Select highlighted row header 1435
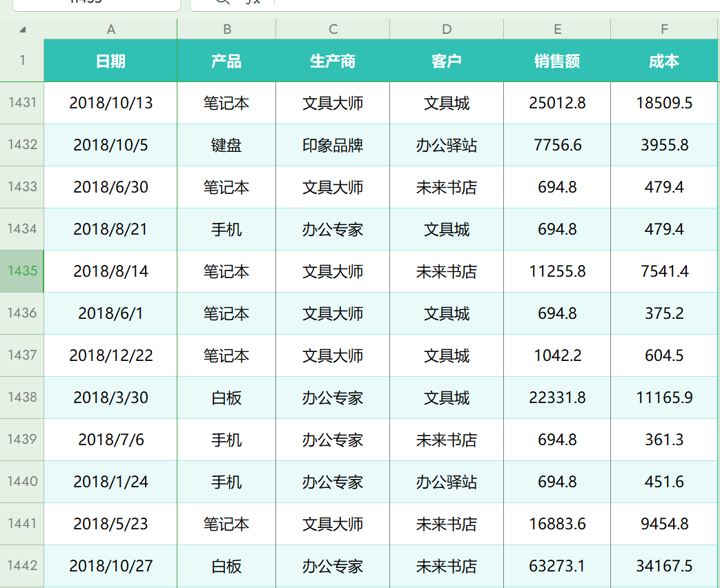The height and width of the screenshot is (588, 720). point(22,271)
